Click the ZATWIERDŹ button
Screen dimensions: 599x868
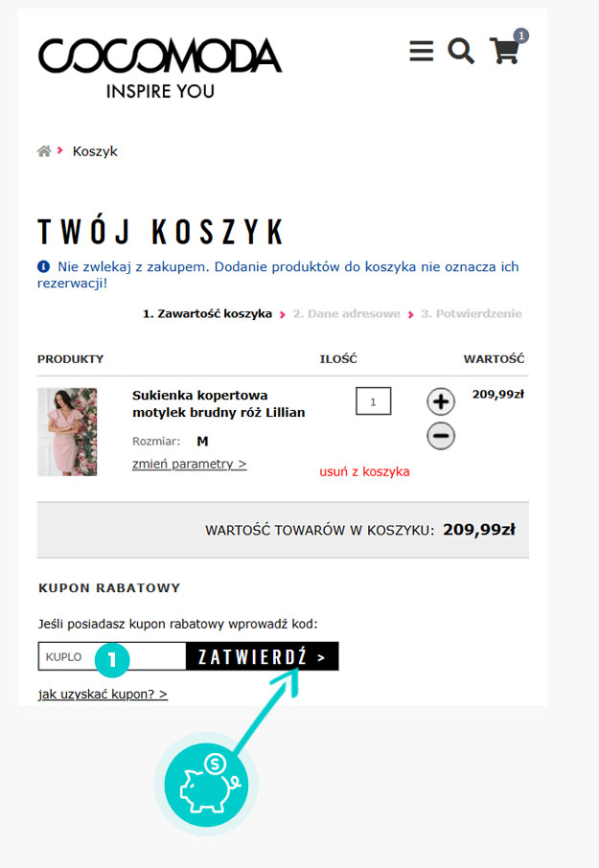[262, 656]
